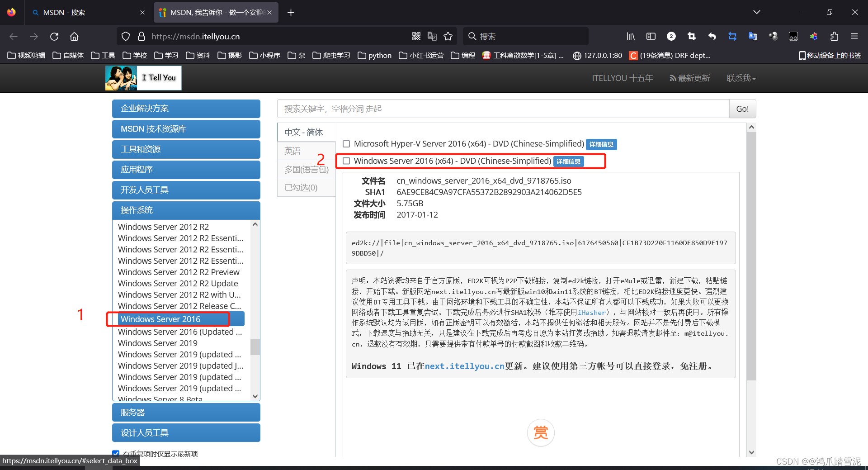The width and height of the screenshot is (868, 470).
Task: Click the screenshot crop tool icon
Action: pos(692,37)
